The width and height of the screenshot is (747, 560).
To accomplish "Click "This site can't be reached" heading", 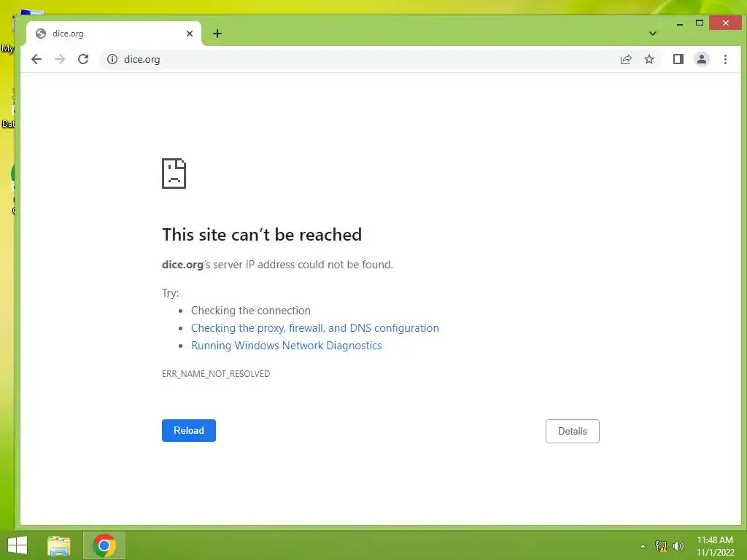I will click(262, 234).
